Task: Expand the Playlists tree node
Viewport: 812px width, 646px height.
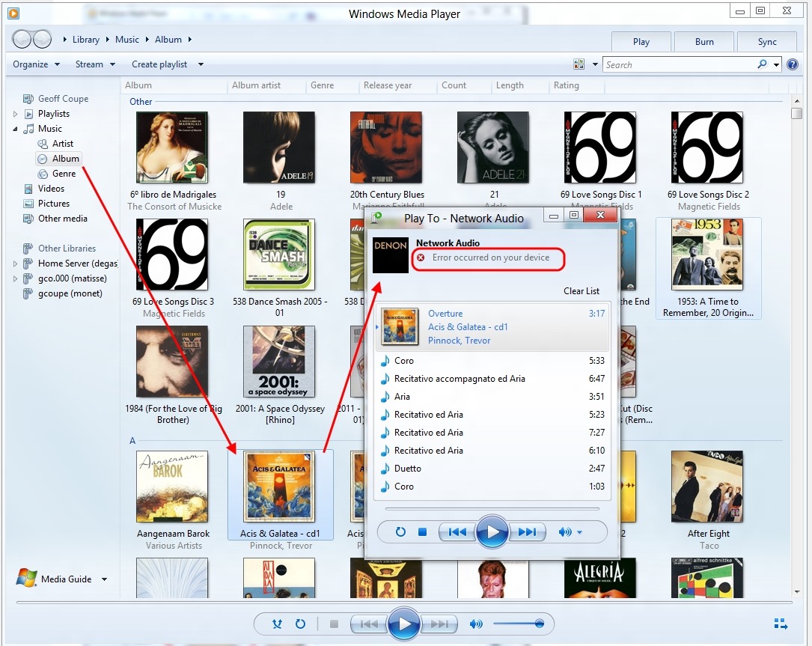Action: click(x=16, y=114)
